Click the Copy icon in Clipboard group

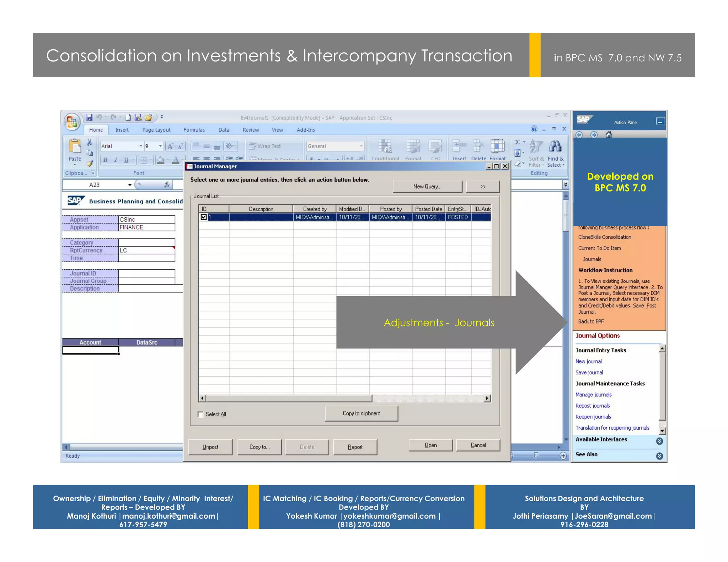tap(90, 153)
